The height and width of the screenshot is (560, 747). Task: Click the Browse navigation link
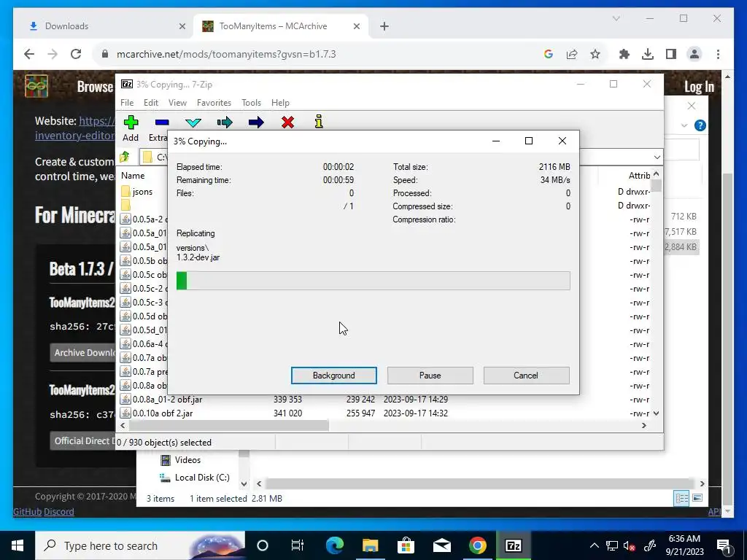95,87
